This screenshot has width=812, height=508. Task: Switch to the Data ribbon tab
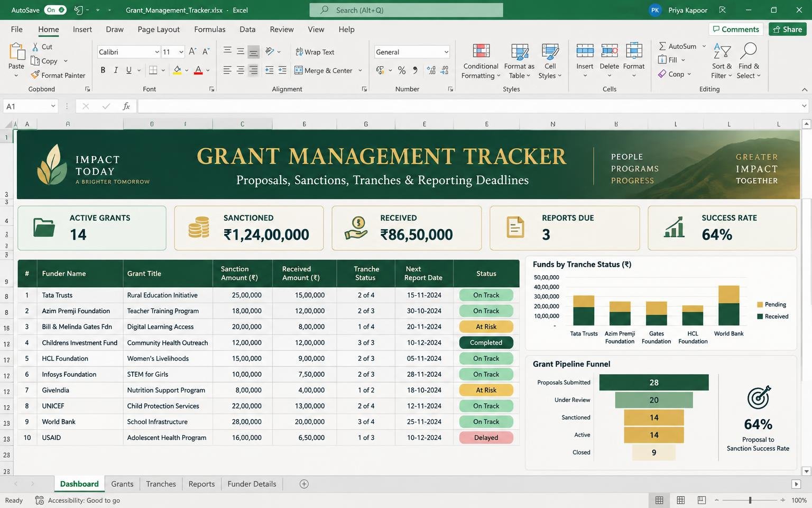pos(247,29)
